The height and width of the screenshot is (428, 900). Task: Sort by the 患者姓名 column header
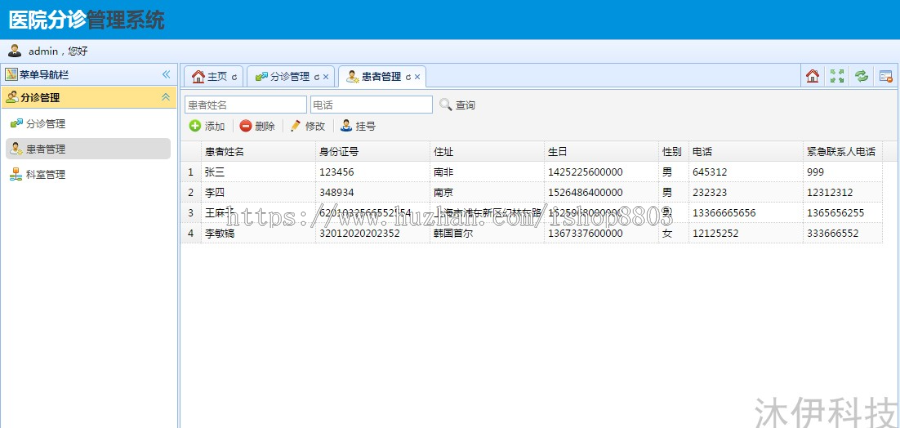258,151
